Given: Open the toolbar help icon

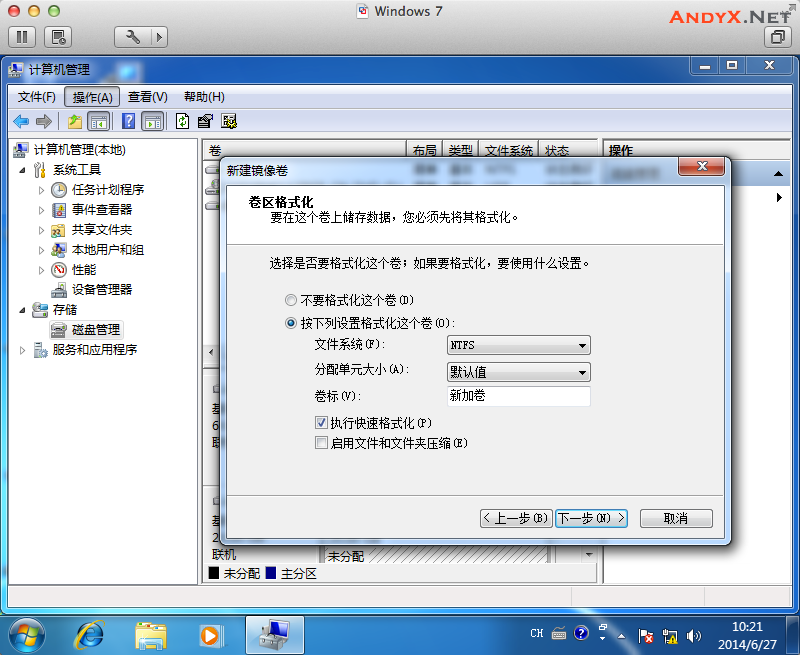Looking at the screenshot, I should (x=129, y=121).
